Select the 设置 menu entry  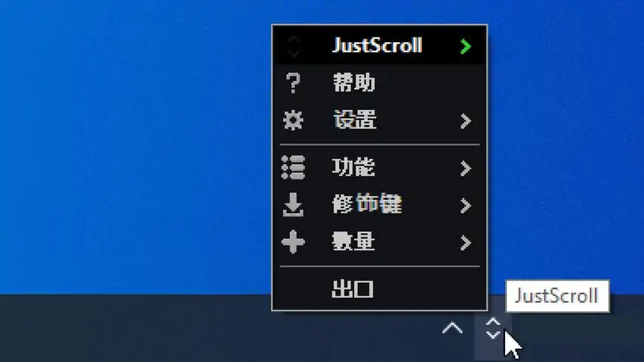[380, 121]
